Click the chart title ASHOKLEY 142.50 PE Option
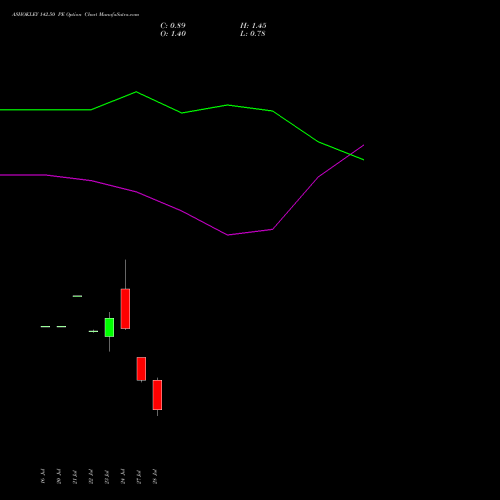 coord(47,15)
